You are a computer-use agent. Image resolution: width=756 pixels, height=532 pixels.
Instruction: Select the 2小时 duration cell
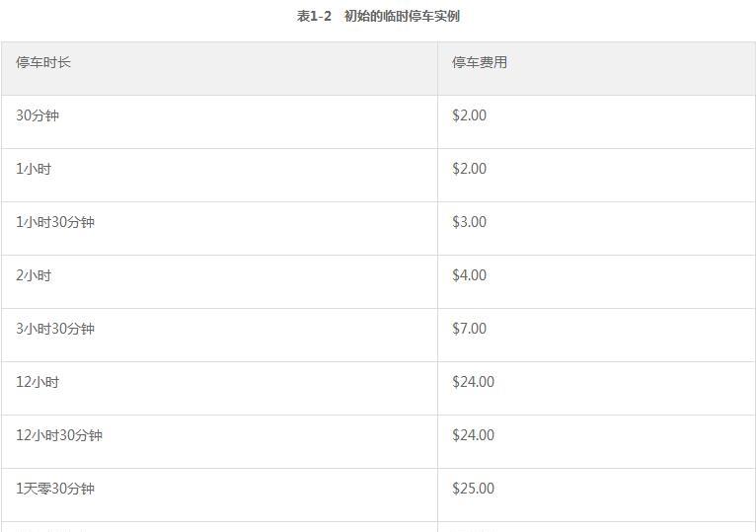pos(219,282)
